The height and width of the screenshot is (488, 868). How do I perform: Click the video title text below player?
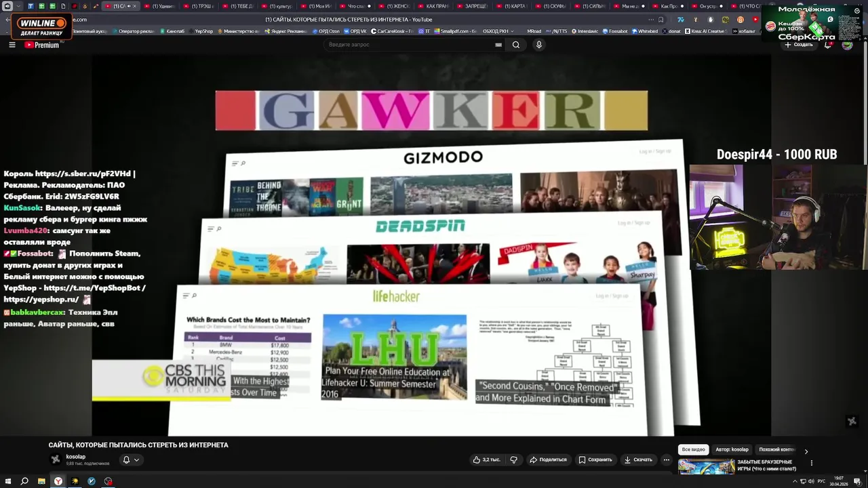pyautogui.click(x=138, y=445)
